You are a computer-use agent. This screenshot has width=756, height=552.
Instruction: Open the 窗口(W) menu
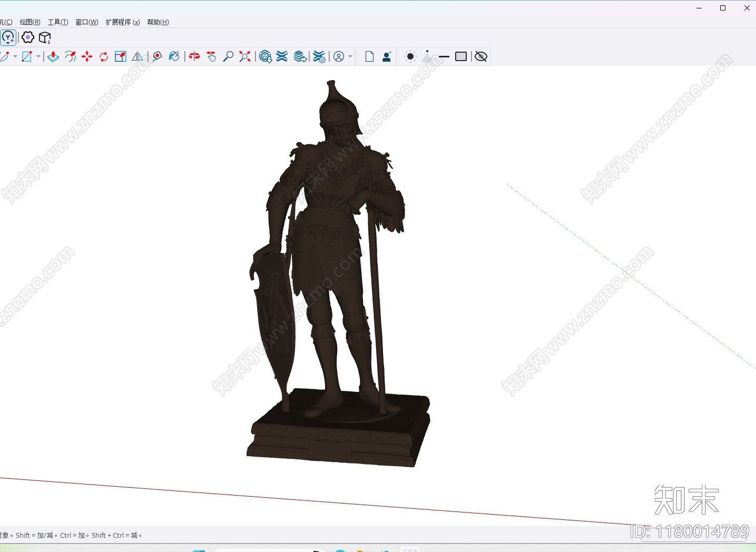(x=87, y=22)
